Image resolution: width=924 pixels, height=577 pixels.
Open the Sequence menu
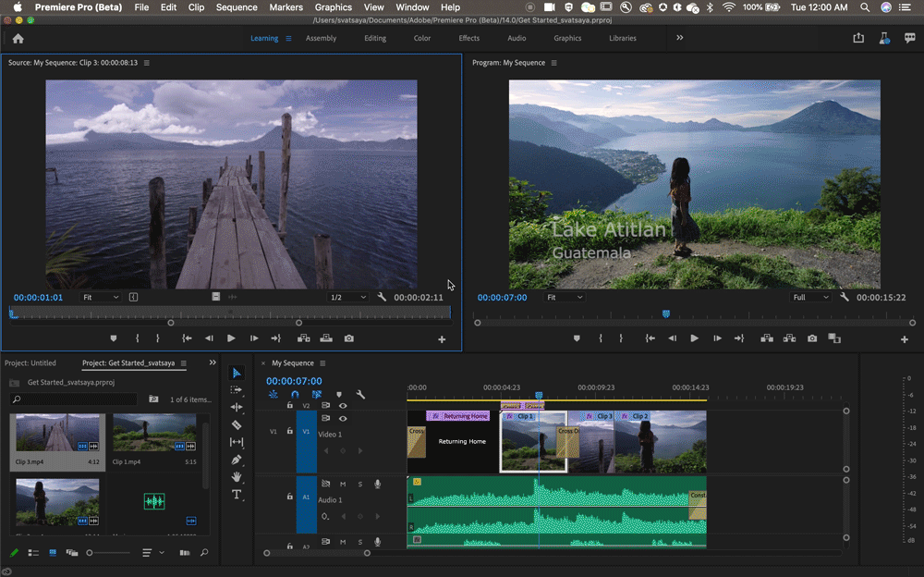coord(237,7)
